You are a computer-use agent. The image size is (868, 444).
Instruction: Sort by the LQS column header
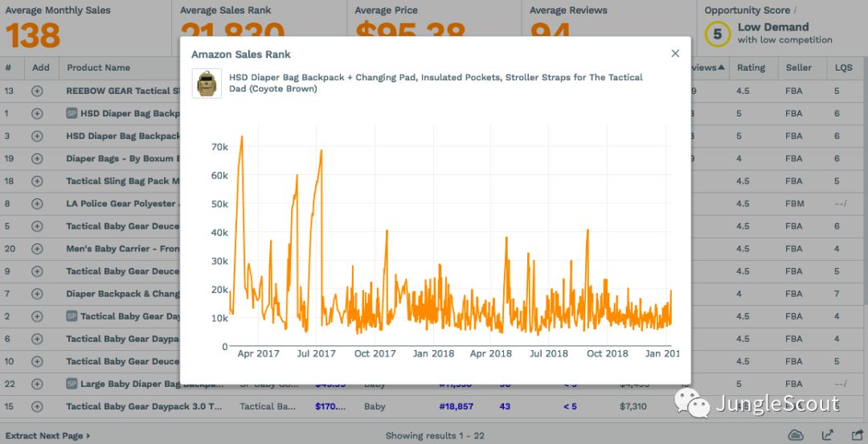click(x=844, y=67)
